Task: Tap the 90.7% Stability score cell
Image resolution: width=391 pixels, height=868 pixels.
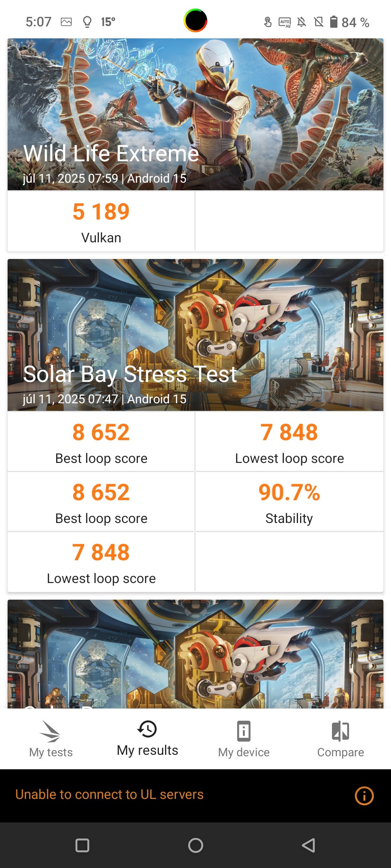Action: pos(289,502)
